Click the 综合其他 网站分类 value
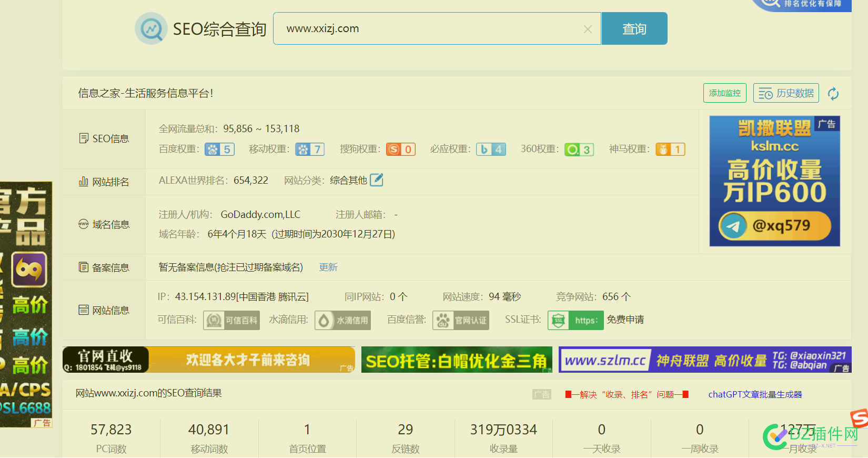Image resolution: width=868 pixels, height=458 pixels. [x=348, y=181]
